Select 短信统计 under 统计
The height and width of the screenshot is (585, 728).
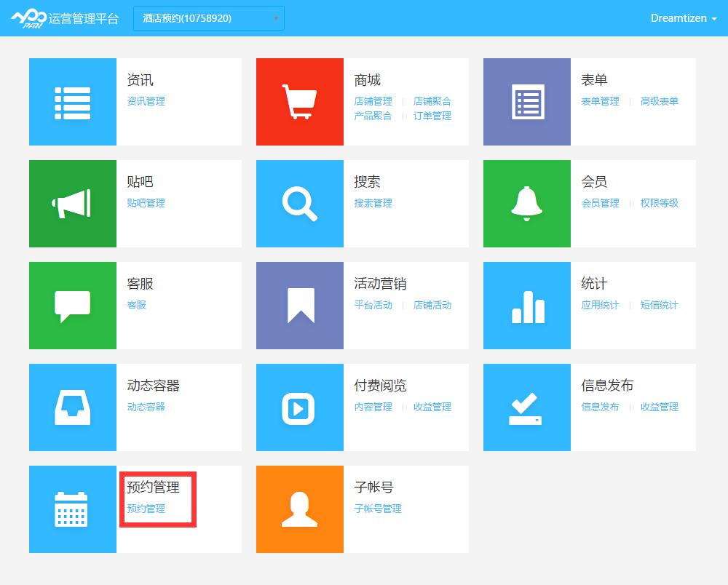click(x=659, y=305)
